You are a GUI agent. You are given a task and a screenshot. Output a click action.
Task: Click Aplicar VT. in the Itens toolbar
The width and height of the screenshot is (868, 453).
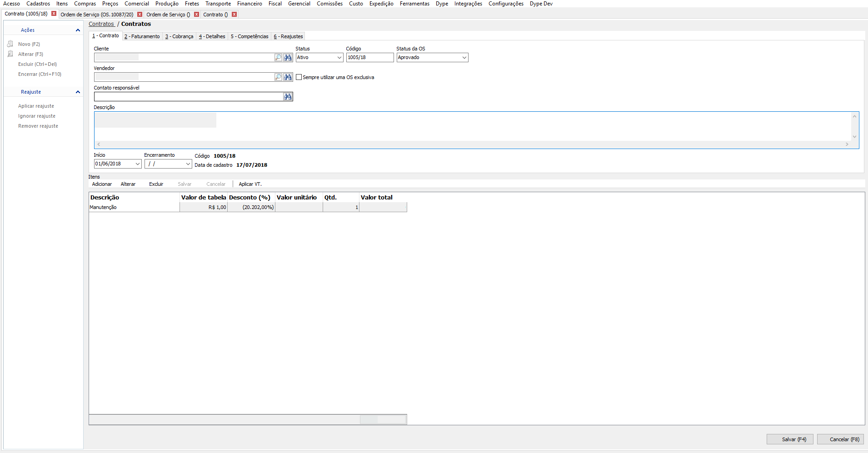pyautogui.click(x=250, y=184)
